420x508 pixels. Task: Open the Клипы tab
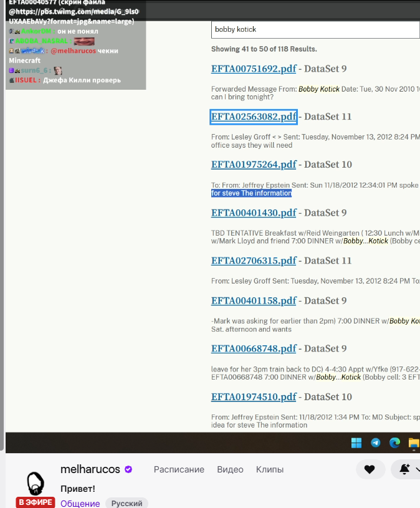(x=270, y=469)
